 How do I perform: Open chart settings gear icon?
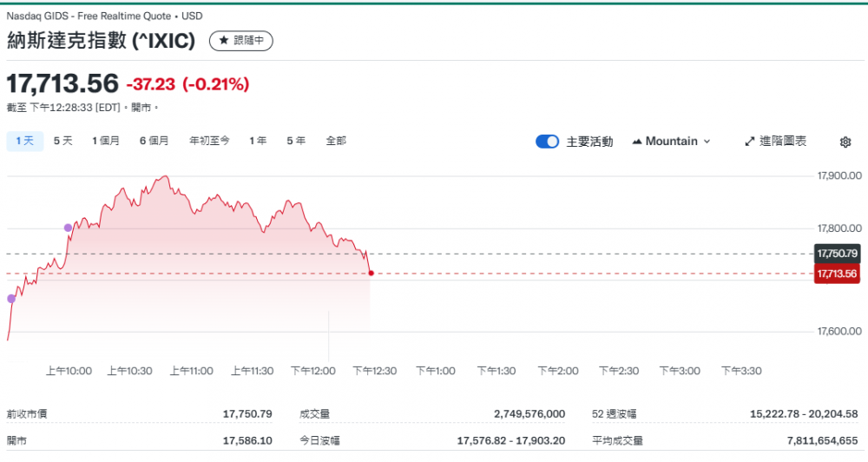tap(845, 142)
